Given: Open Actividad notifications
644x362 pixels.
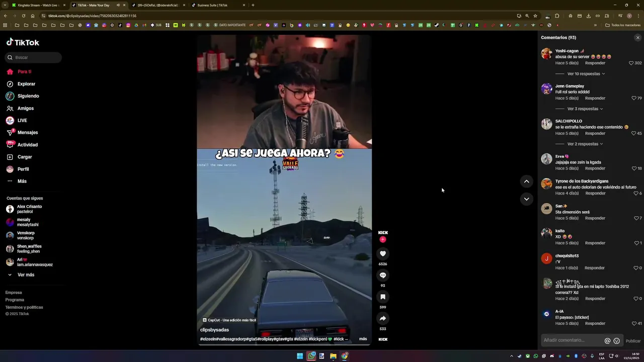Looking at the screenshot, I should tap(22, 145).
